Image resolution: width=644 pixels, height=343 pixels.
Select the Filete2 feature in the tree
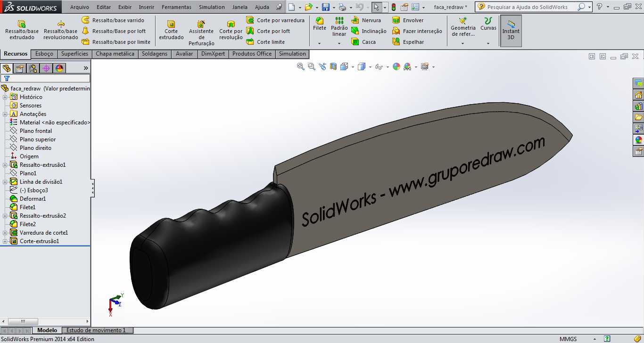pyautogui.click(x=27, y=224)
